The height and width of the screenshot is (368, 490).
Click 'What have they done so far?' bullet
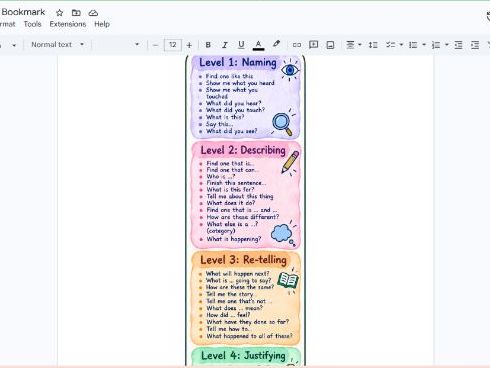pos(247,322)
